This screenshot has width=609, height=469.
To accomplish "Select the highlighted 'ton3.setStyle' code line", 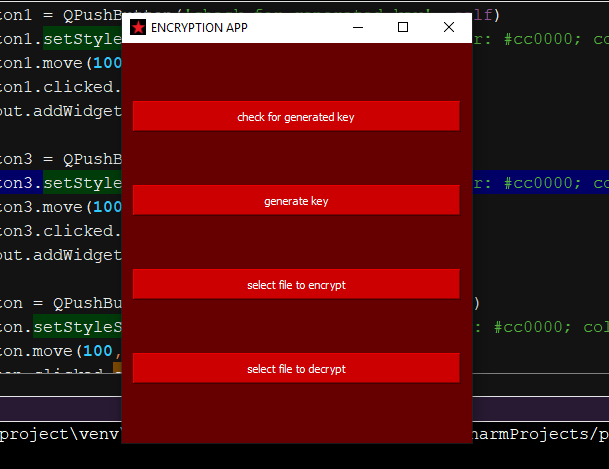I will click(60, 183).
